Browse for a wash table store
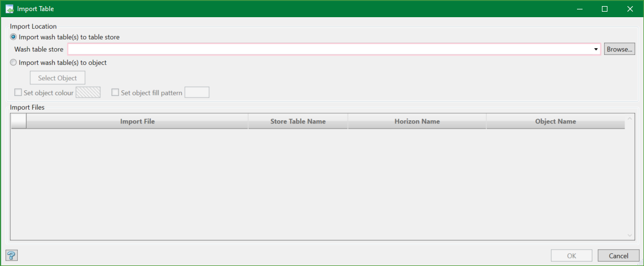The image size is (644, 266). click(x=619, y=49)
